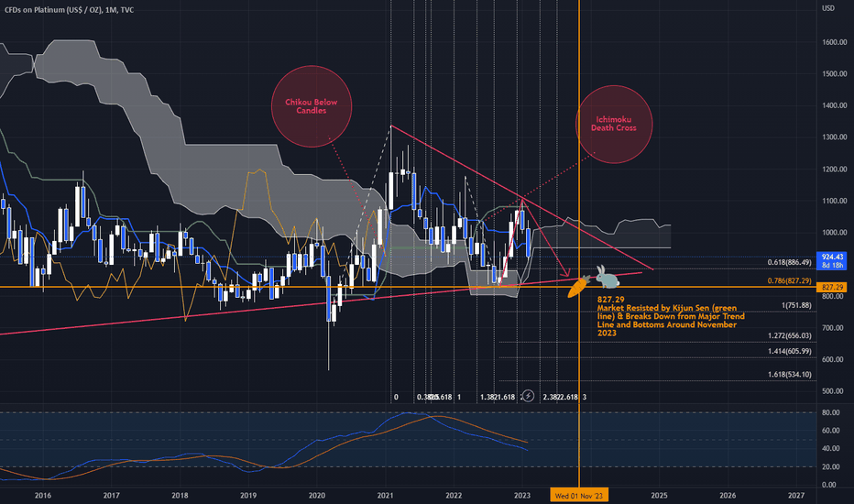Click the 2016 label on time axis
The height and width of the screenshot is (504, 854).
coord(42,495)
